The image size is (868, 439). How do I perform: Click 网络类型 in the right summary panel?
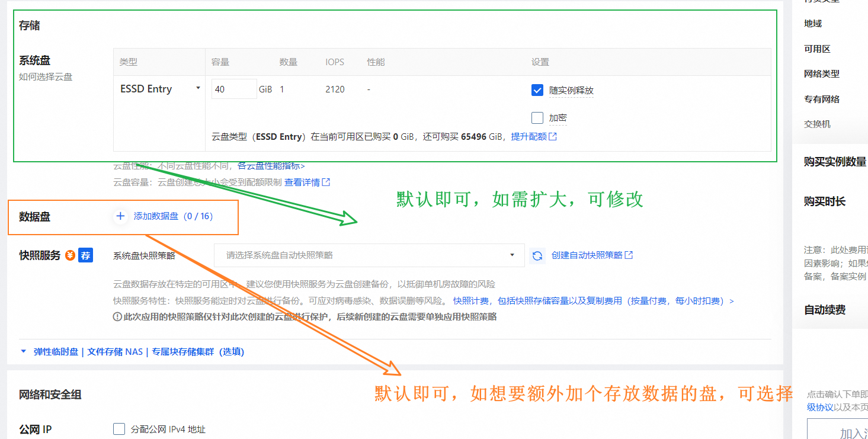822,74
